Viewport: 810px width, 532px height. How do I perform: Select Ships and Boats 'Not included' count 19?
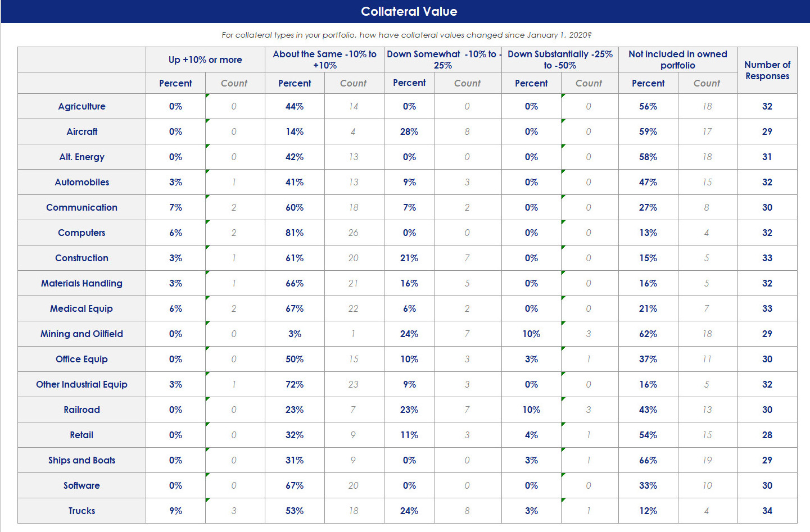pyautogui.click(x=707, y=460)
